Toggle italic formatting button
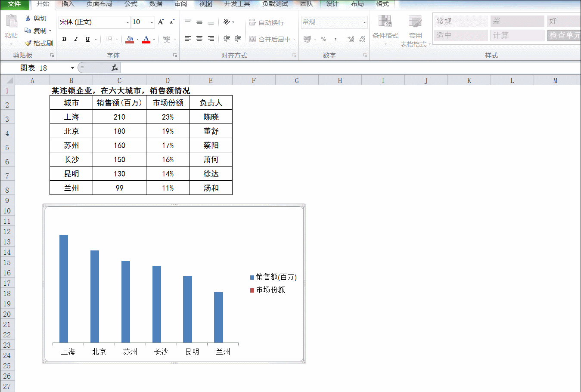 pyautogui.click(x=76, y=39)
